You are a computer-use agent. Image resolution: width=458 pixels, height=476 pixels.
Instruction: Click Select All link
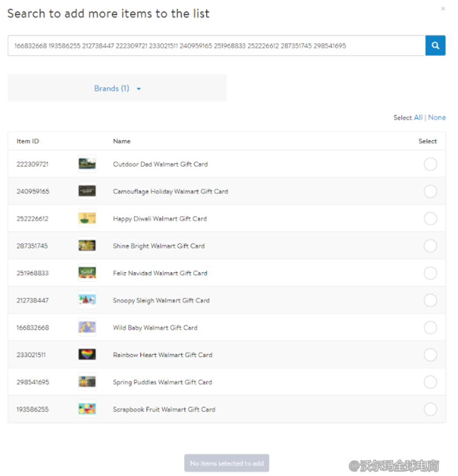coord(418,118)
